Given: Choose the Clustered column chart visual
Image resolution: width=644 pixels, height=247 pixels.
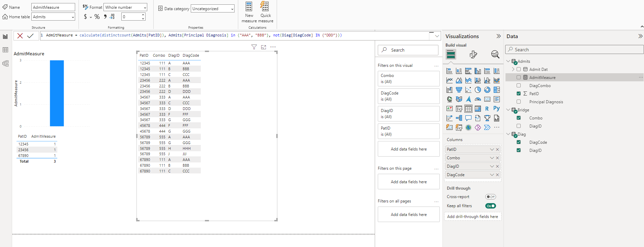Looking at the screenshot, I should [478, 71].
